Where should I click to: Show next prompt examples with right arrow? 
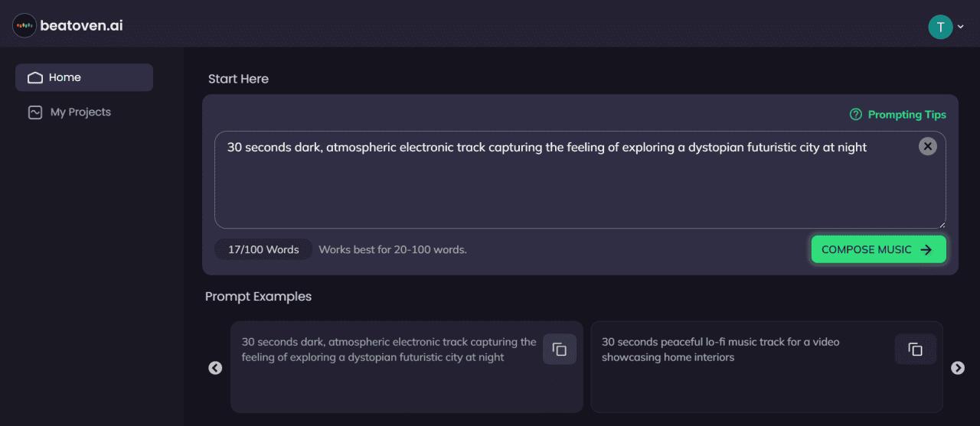pos(958,368)
